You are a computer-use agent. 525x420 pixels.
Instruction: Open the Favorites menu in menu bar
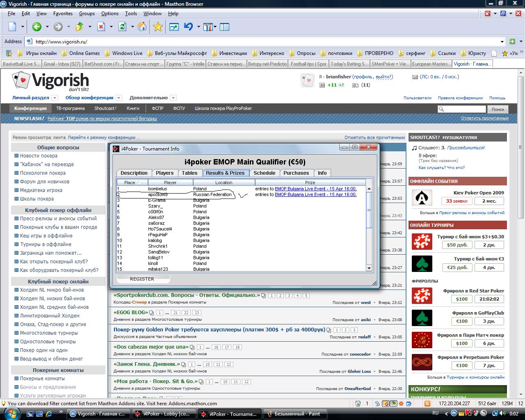(63, 14)
